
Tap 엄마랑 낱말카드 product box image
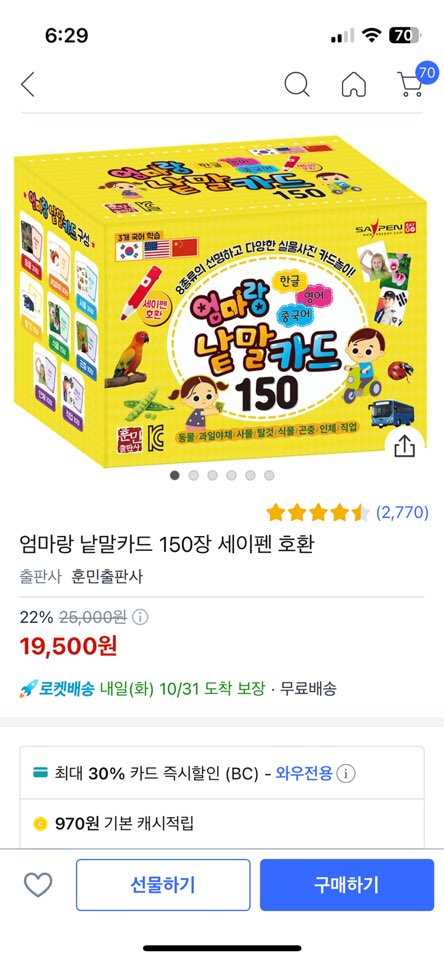coord(220,300)
